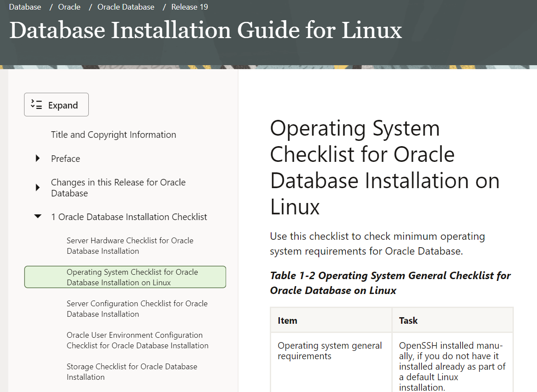
Task: Open Oracle User Environment Configuration Checklist
Action: (137, 340)
